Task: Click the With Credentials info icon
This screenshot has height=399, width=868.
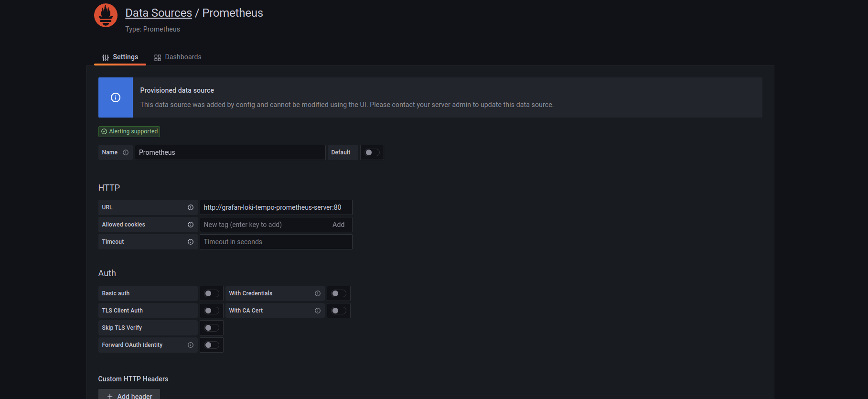Action: pos(318,293)
